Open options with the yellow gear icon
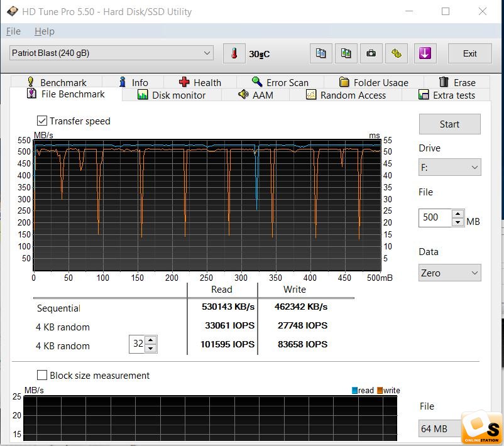This screenshot has width=504, height=446. 397,53
